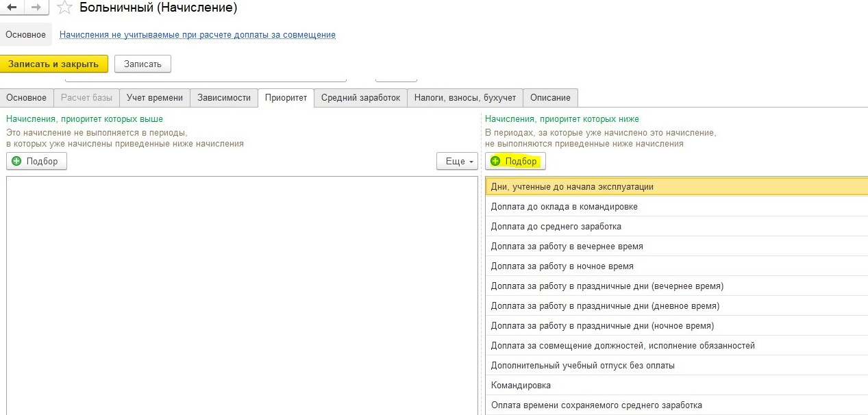Switch to the Описание tab
The image size is (868, 415).
551,98
